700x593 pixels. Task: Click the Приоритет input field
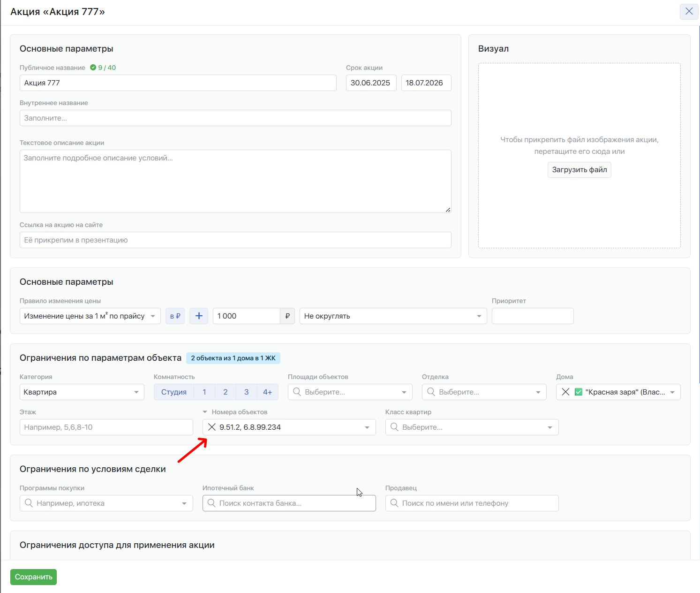click(x=533, y=316)
